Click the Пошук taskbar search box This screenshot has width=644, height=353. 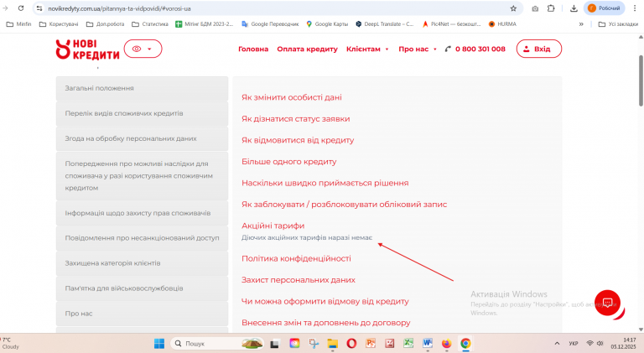point(217,343)
